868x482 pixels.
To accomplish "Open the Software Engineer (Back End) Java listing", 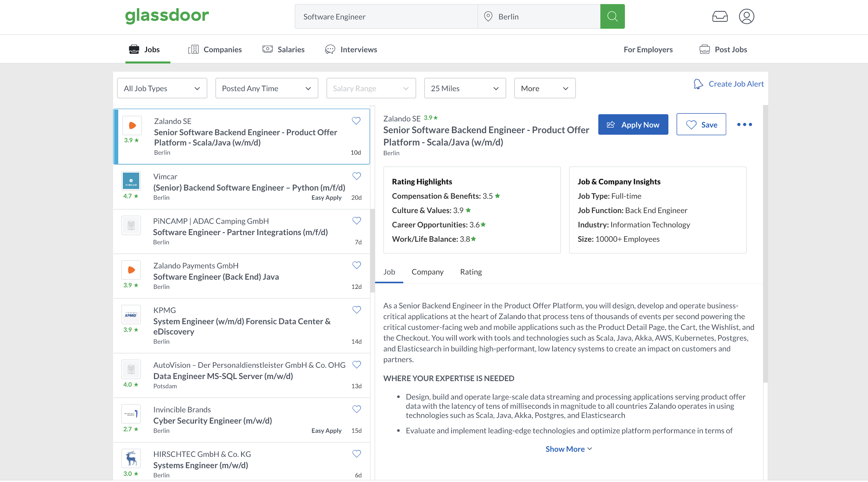I will click(242, 276).
